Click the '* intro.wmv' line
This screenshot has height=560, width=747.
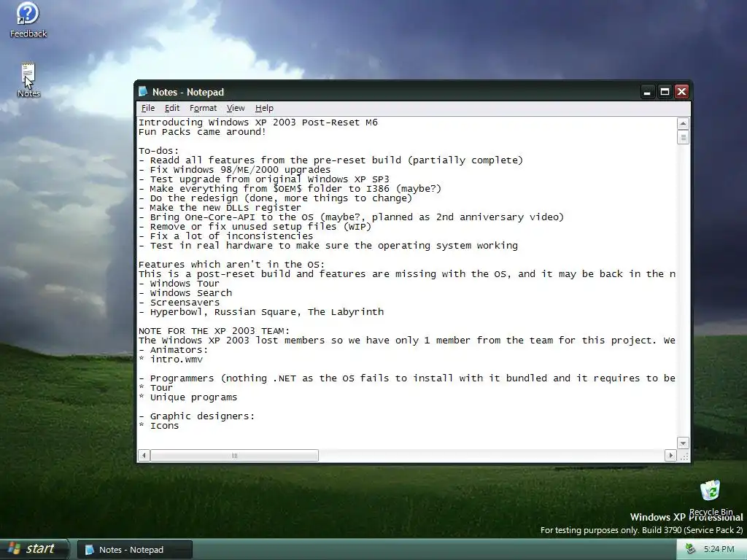point(171,359)
